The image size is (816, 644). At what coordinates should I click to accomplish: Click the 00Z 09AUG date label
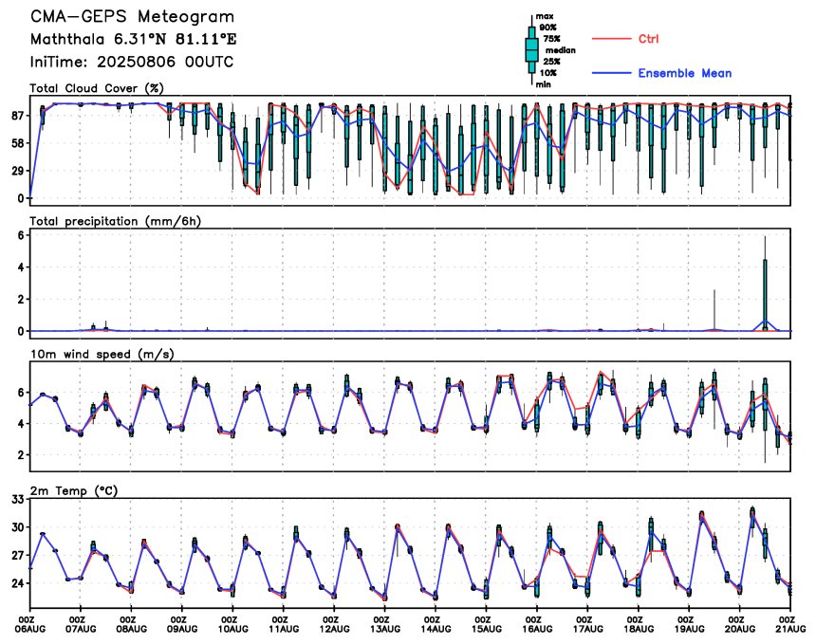tap(183, 624)
